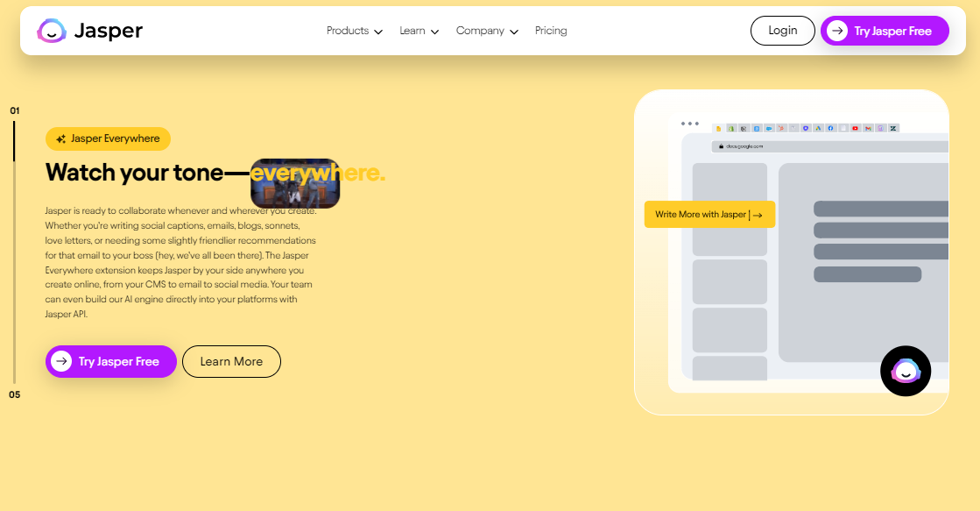Open the Pricing page
The height and width of the screenshot is (511, 980).
551,31
